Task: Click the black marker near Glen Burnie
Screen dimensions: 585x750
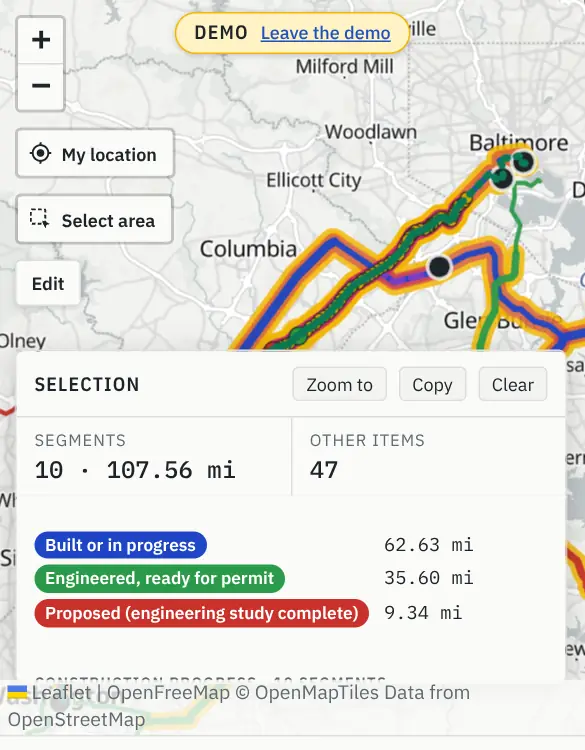Action: [x=439, y=266]
